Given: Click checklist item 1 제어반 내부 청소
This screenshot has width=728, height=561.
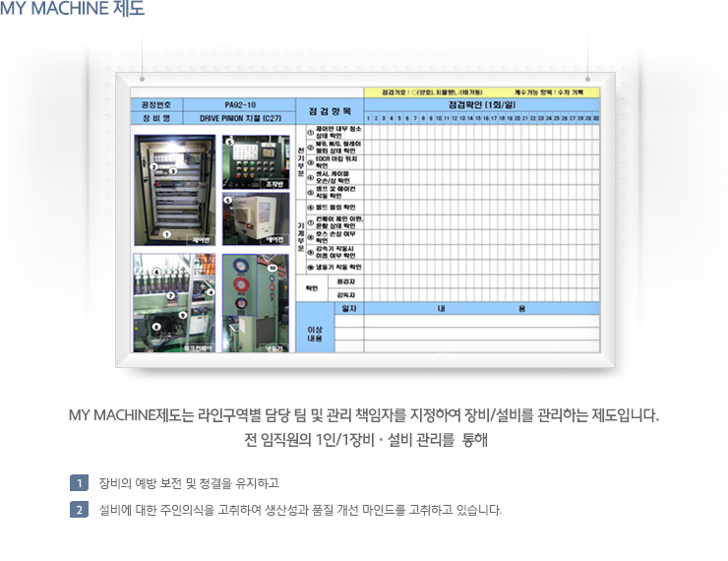Looking at the screenshot, I should [334, 132].
